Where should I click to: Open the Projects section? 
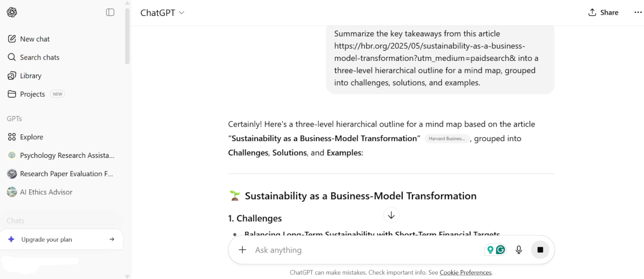(x=32, y=94)
